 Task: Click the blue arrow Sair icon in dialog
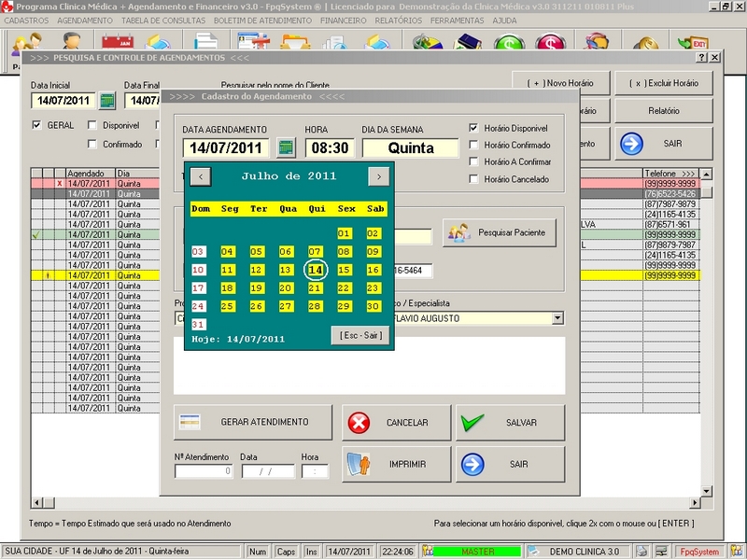pos(473,464)
